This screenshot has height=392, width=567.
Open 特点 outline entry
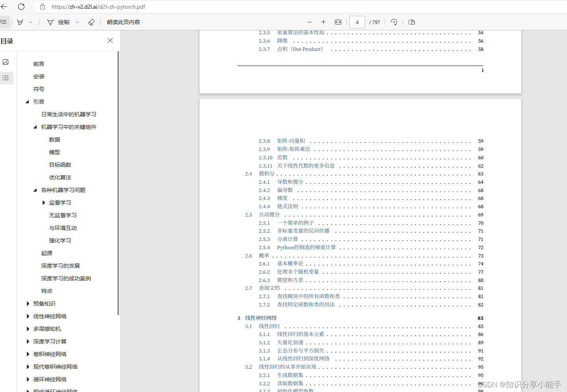coord(47,291)
